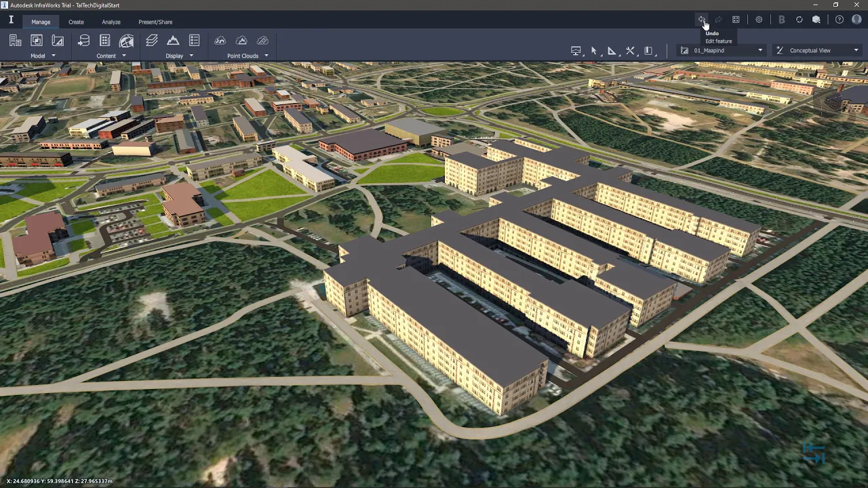This screenshot has height=488, width=868.
Task: Open the Data Sources database icon
Action: (83, 41)
